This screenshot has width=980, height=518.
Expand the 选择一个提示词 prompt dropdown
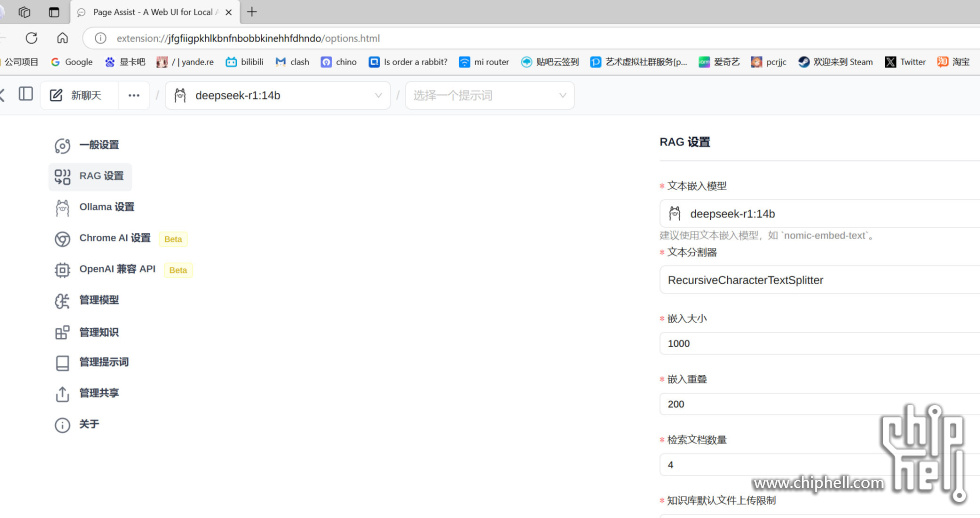point(489,96)
